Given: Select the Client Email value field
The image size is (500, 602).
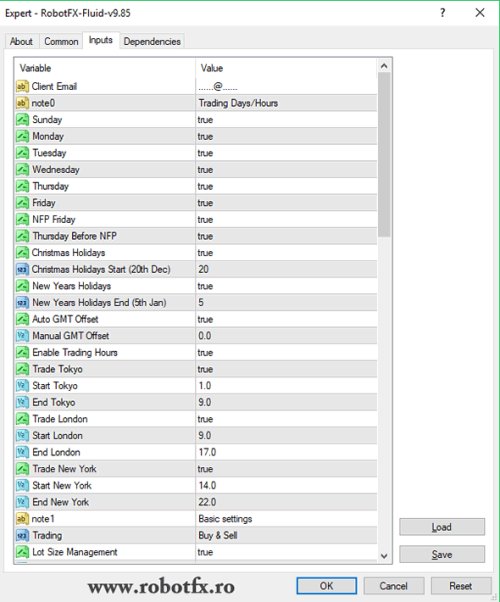Looking at the screenshot, I should coord(286,86).
